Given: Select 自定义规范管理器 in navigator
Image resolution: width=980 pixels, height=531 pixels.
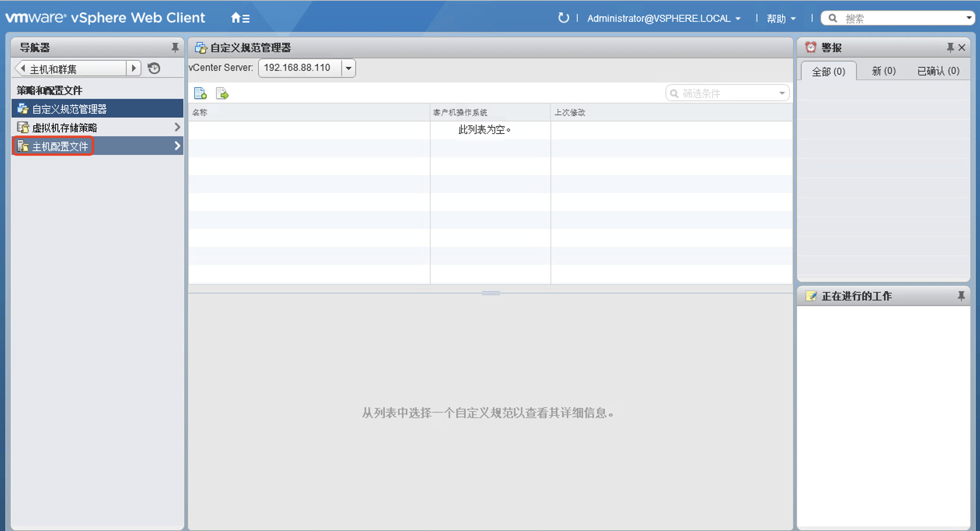Looking at the screenshot, I should (x=97, y=109).
